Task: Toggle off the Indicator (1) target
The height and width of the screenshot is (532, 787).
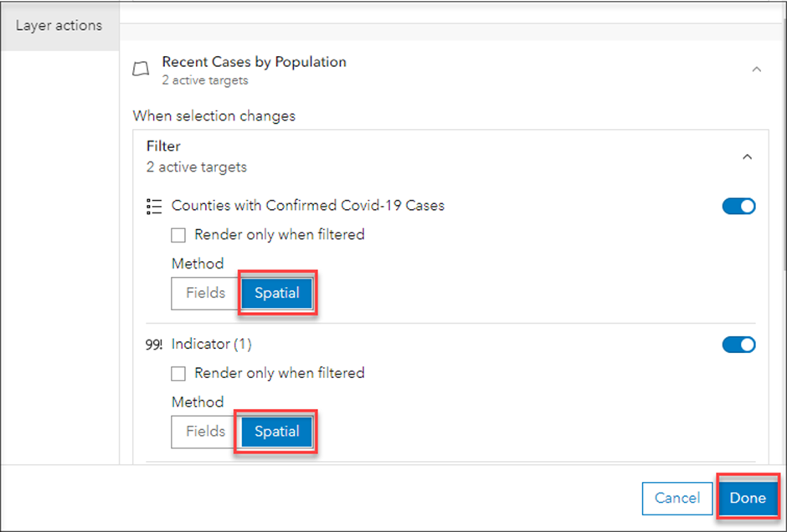Action: click(738, 345)
